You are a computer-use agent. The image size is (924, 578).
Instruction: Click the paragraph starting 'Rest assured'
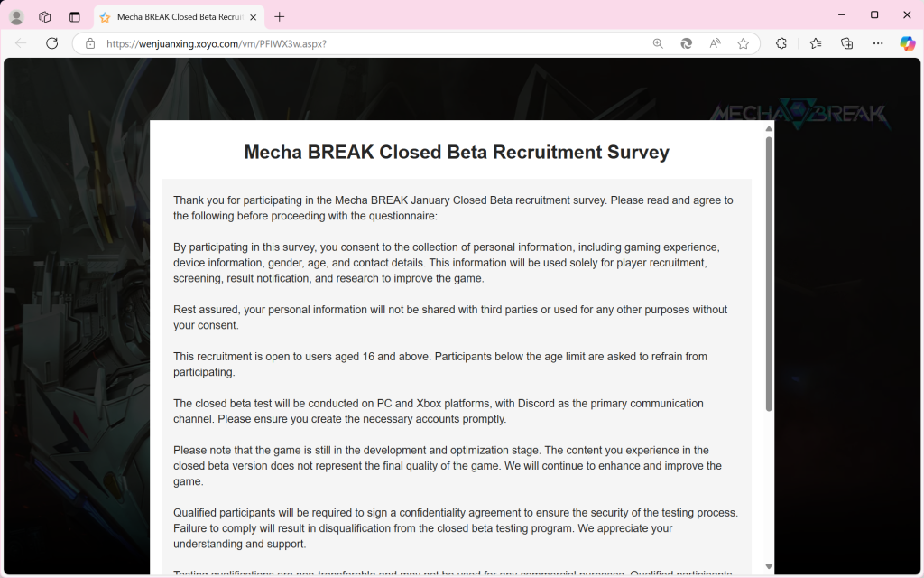click(450, 317)
